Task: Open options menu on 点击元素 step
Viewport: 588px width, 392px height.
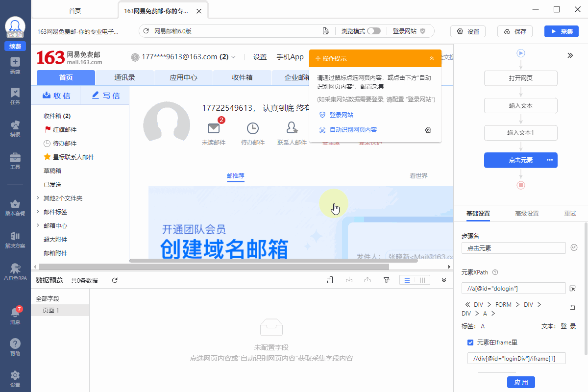Action: (x=550, y=160)
